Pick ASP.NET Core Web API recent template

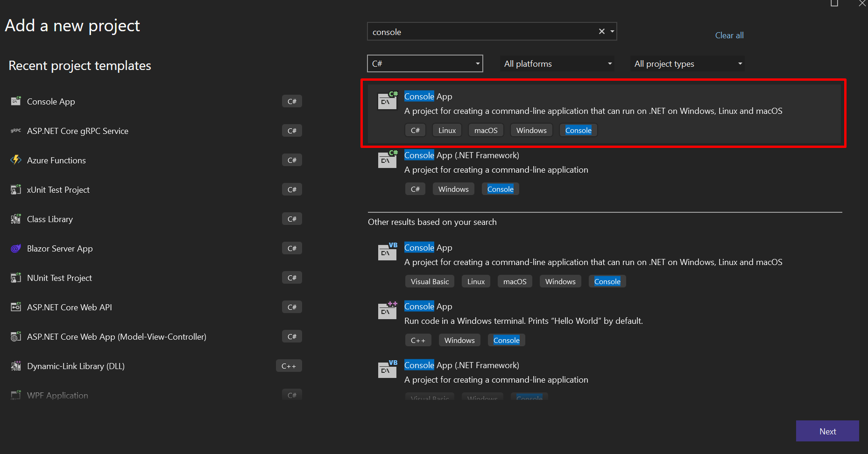(69, 307)
